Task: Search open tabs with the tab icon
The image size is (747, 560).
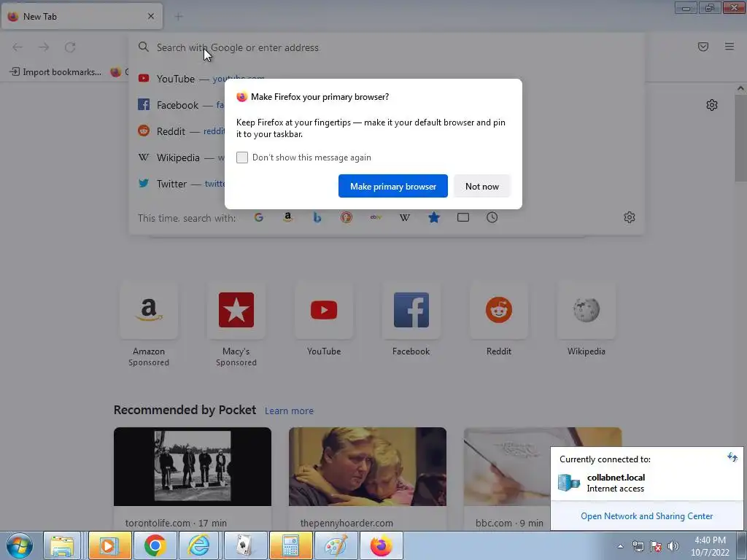Action: coord(463,217)
